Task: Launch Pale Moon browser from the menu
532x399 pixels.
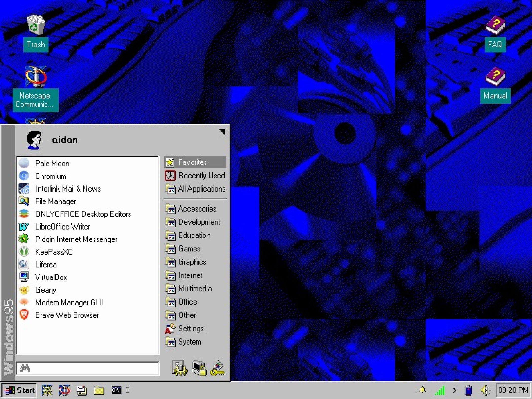Action: (52, 163)
